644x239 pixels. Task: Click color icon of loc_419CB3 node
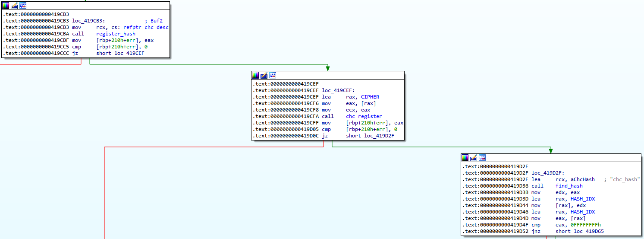click(6, 6)
